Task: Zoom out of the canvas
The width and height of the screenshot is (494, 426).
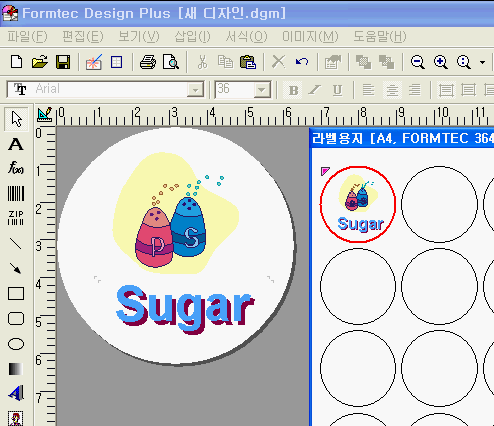Action: click(418, 62)
